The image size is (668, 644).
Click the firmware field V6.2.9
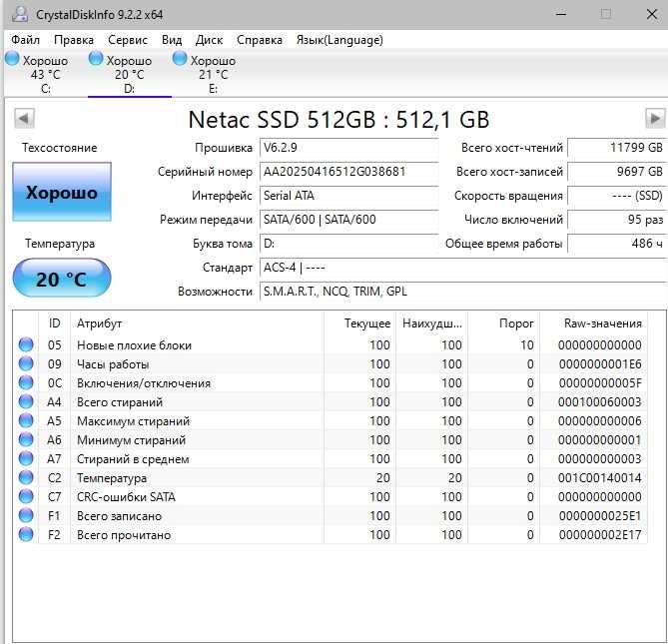[348, 148]
